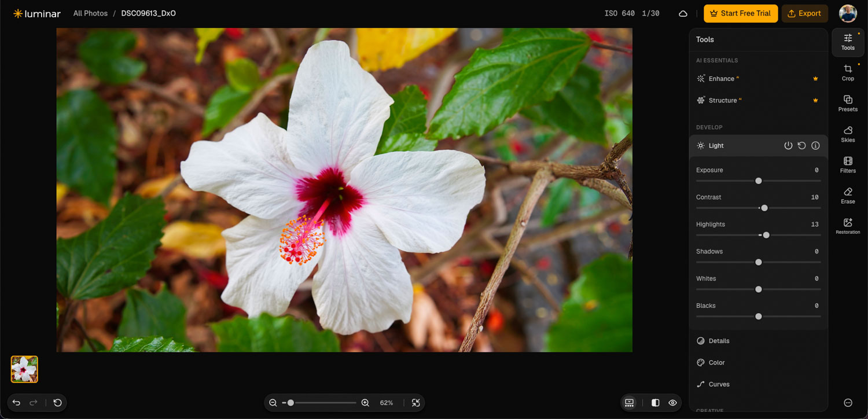This screenshot has height=419, width=868.
Task: Show info for the Light tool
Action: 815,146
